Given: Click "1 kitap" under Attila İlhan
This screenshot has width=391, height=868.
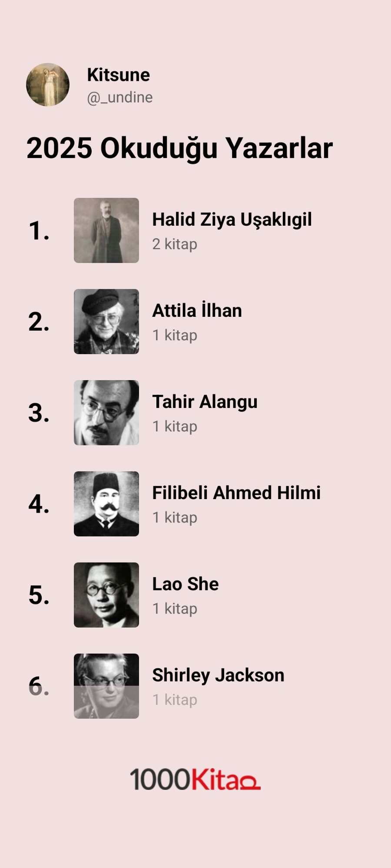Looking at the screenshot, I should (x=175, y=335).
